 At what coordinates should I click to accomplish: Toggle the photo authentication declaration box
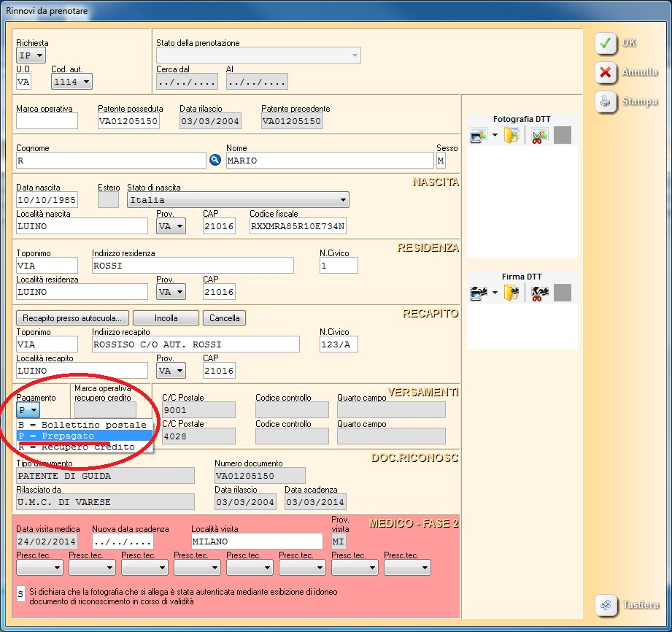point(21,594)
